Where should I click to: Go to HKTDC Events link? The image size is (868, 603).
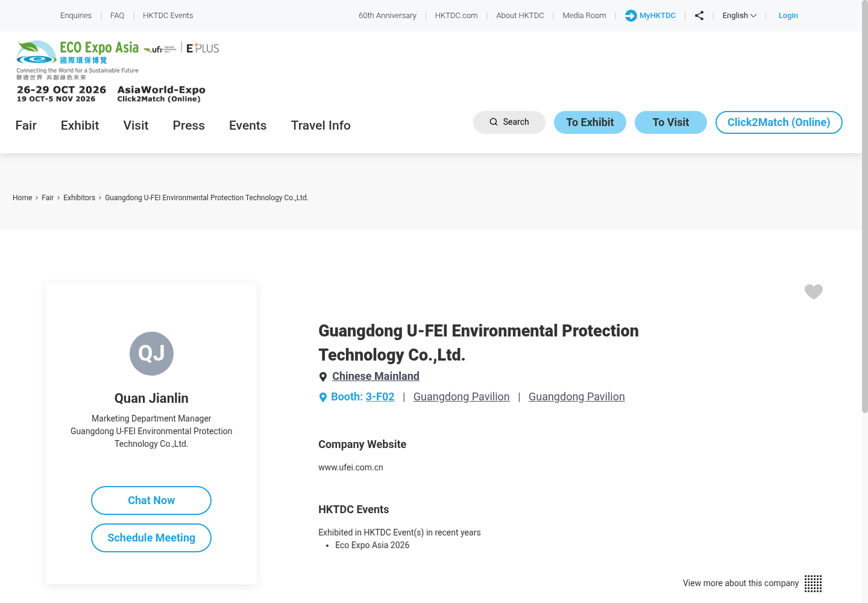[x=168, y=16]
